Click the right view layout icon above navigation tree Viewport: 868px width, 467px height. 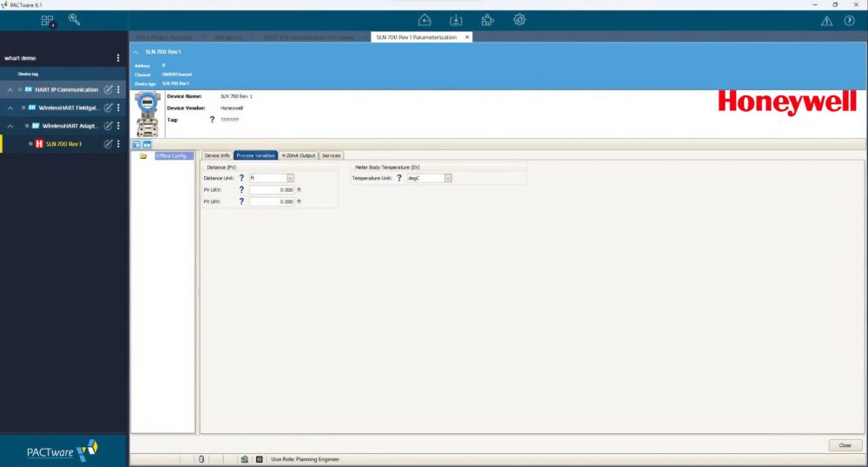(x=148, y=144)
